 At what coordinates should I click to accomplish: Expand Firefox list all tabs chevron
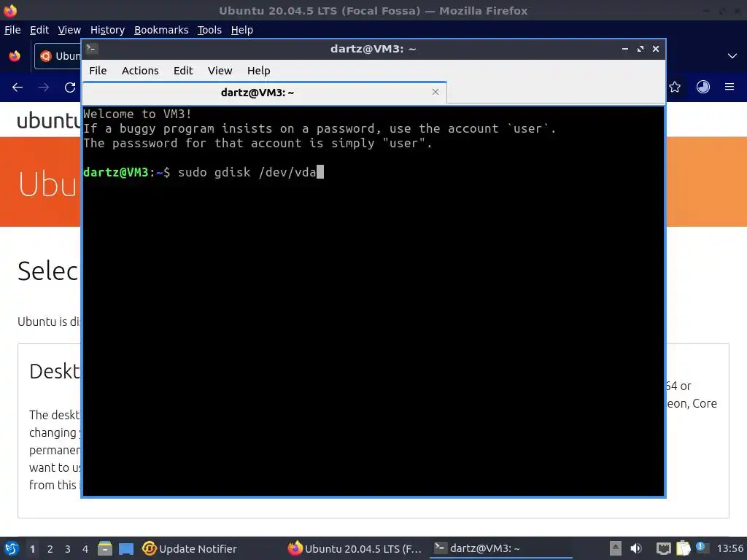click(x=732, y=56)
